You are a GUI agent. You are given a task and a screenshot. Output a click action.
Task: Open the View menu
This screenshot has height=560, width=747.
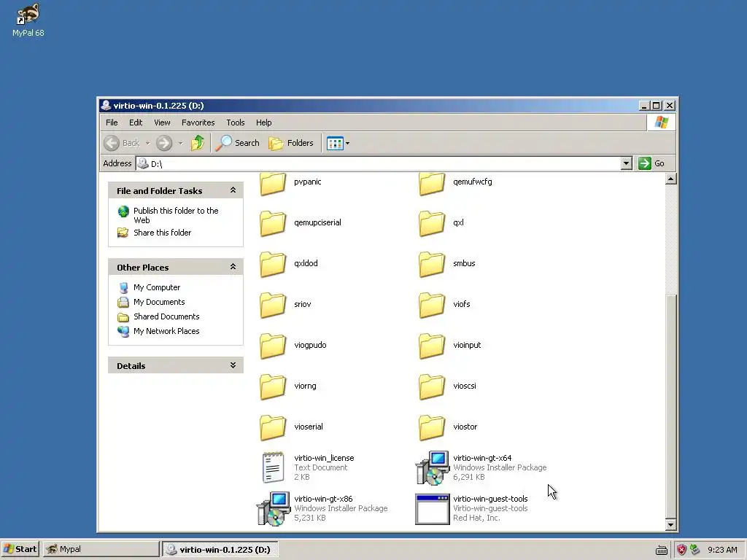[162, 122]
